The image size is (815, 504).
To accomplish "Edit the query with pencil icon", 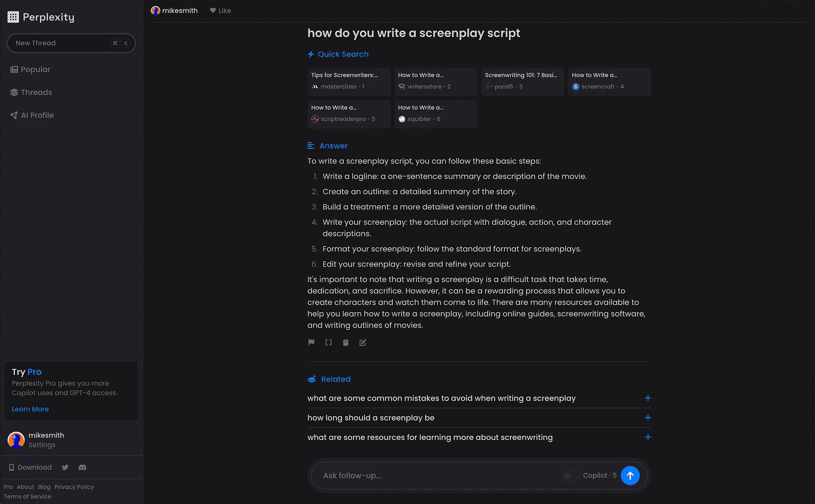I will coord(363,342).
